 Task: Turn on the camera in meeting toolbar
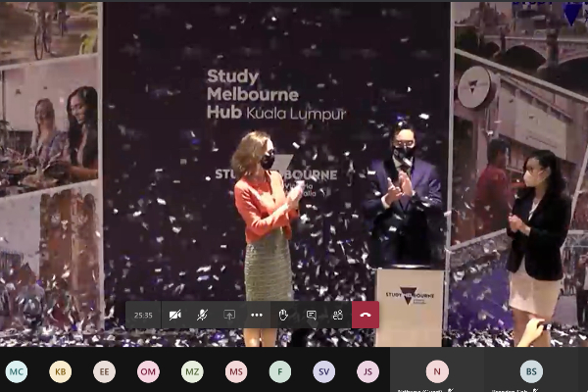coord(174,315)
